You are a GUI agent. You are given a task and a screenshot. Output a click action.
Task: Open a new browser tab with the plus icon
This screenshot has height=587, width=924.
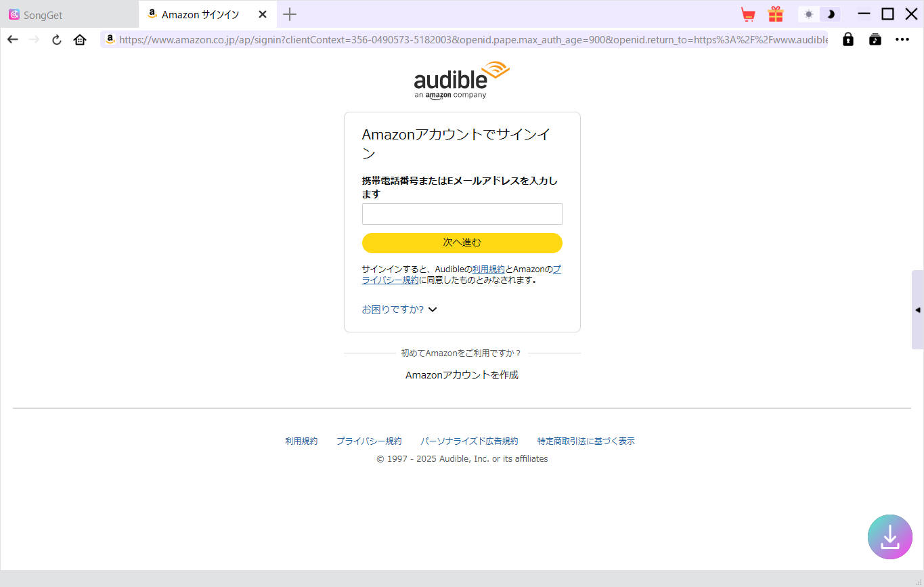click(290, 14)
